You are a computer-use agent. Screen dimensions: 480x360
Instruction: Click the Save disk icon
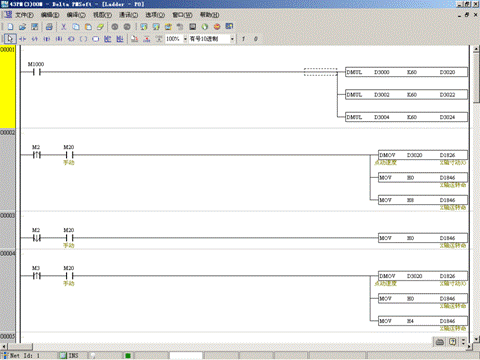coord(34,27)
